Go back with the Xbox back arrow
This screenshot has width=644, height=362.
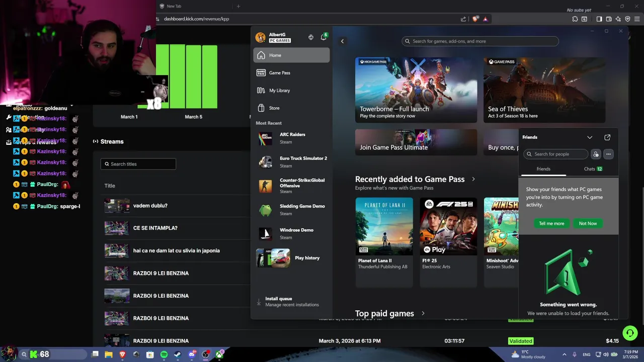point(342,41)
